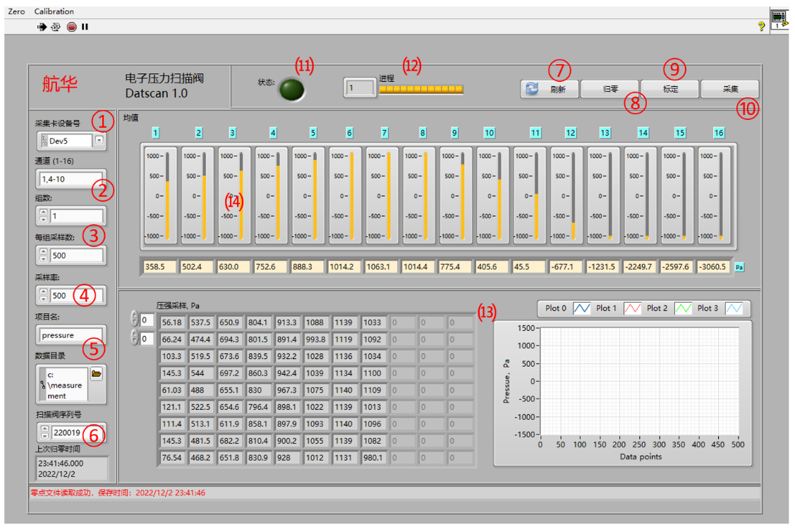Click the Plot 3 line icon in the legend
The height and width of the screenshot is (532, 795).
tap(735, 308)
